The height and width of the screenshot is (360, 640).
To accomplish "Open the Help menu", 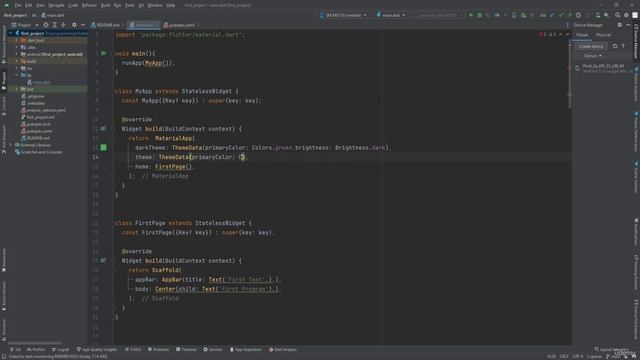I will [171, 5].
